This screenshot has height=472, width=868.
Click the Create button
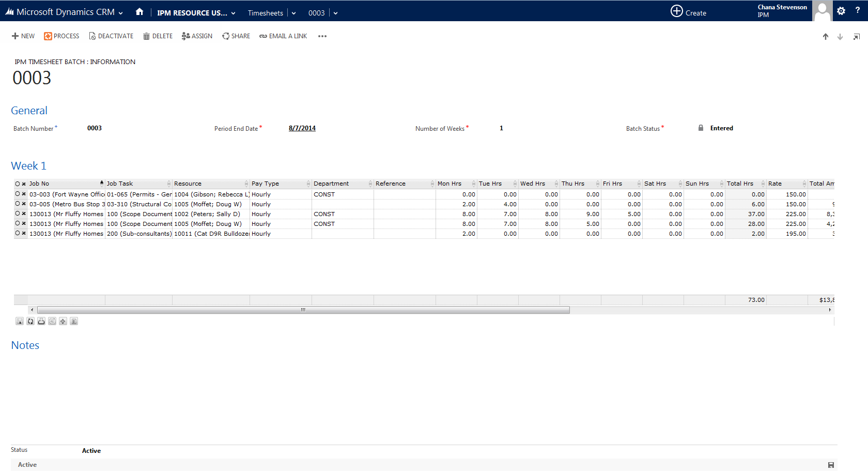(688, 11)
